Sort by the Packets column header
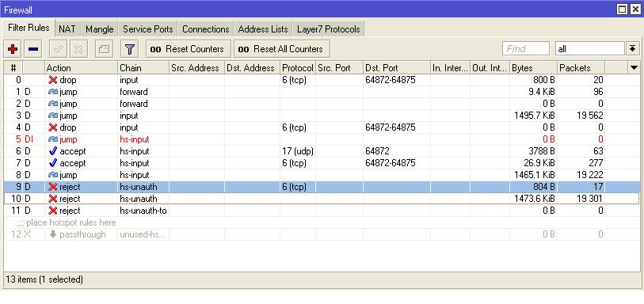Viewport: 644px width, 304px height. pyautogui.click(x=581, y=68)
